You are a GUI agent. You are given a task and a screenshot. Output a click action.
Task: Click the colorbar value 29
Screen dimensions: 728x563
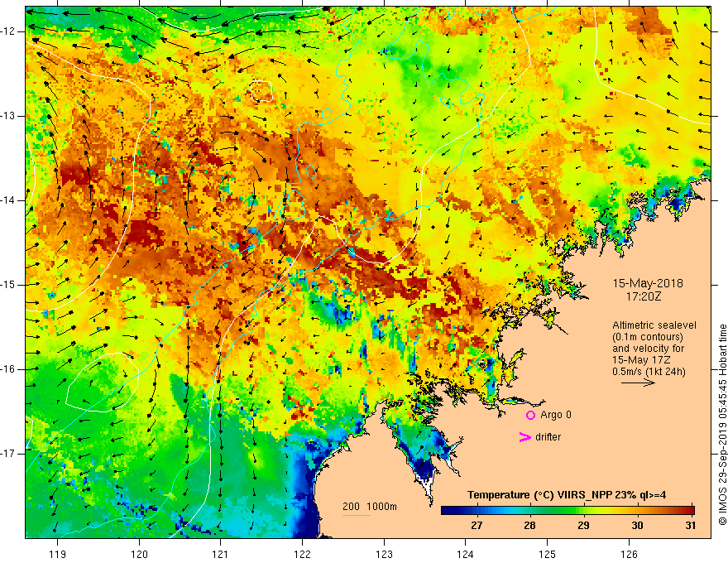(583, 526)
